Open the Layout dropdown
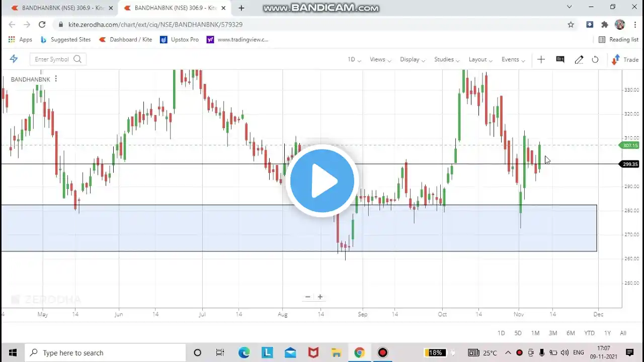The height and width of the screenshot is (362, 644). coord(480,59)
